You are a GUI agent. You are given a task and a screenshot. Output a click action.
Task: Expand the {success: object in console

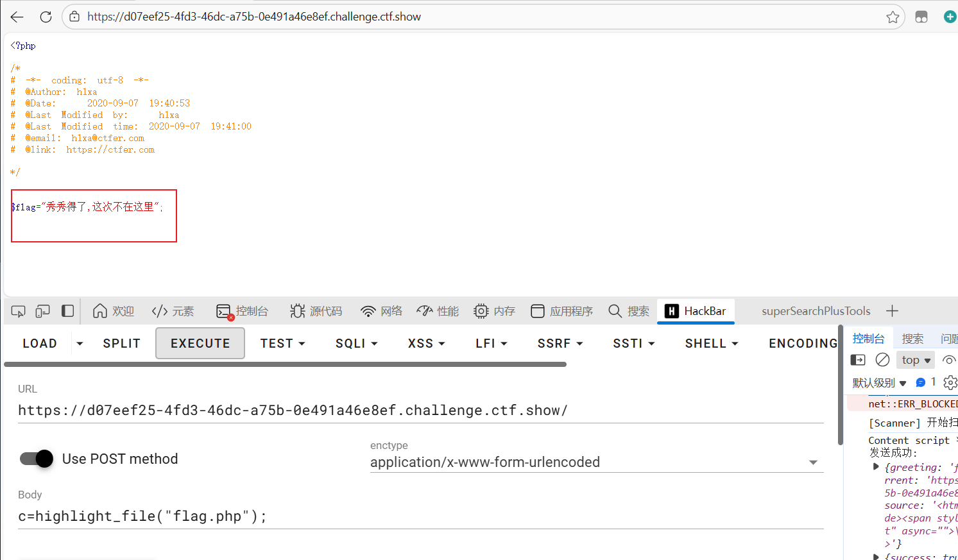pos(876,557)
